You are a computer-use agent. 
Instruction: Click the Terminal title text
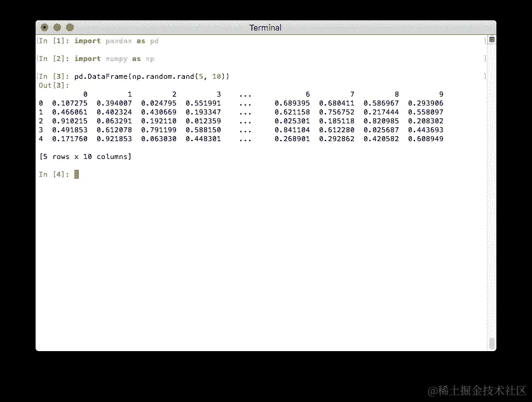(265, 28)
